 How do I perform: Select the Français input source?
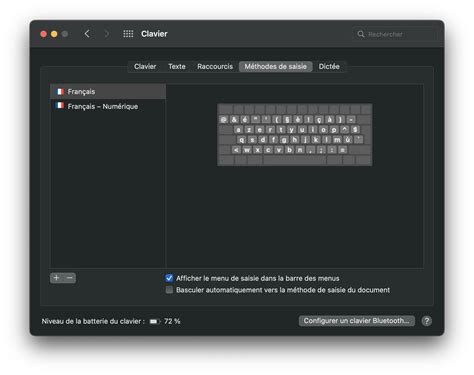tap(108, 91)
